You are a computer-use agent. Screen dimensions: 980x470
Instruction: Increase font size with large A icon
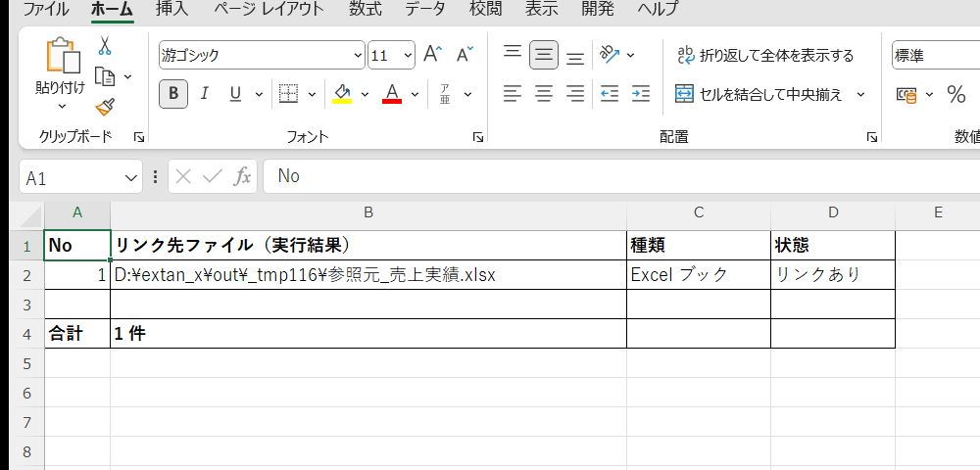pos(432,55)
